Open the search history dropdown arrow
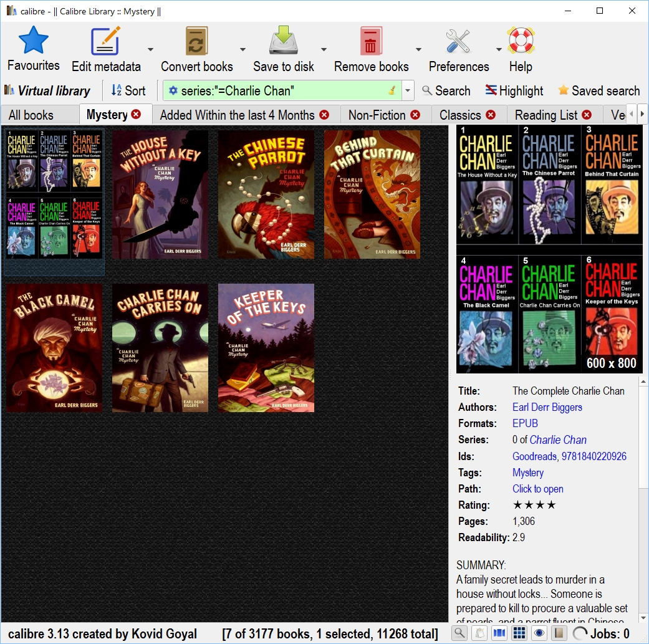The image size is (649, 644). click(x=408, y=90)
